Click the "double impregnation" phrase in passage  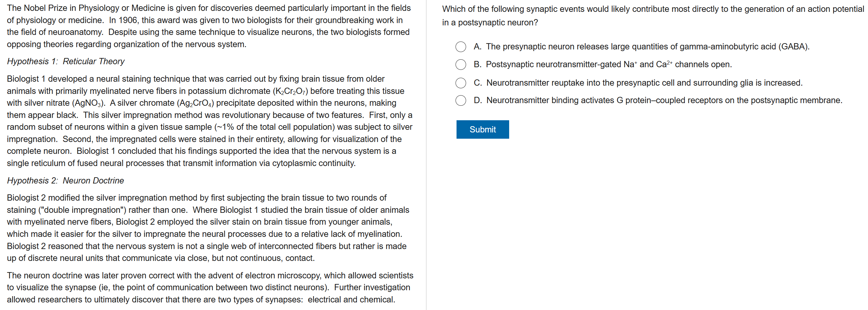tap(85, 210)
